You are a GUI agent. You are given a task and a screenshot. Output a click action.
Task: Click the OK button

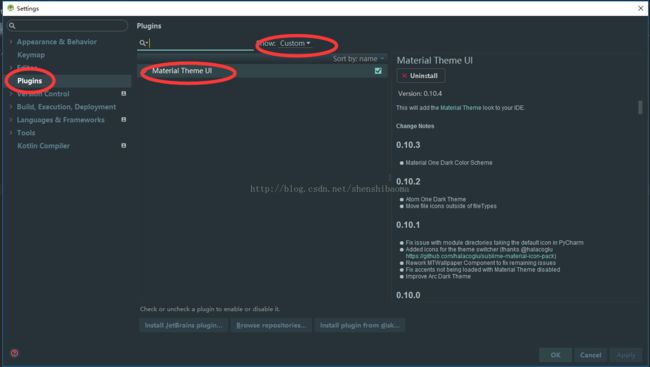coord(555,355)
